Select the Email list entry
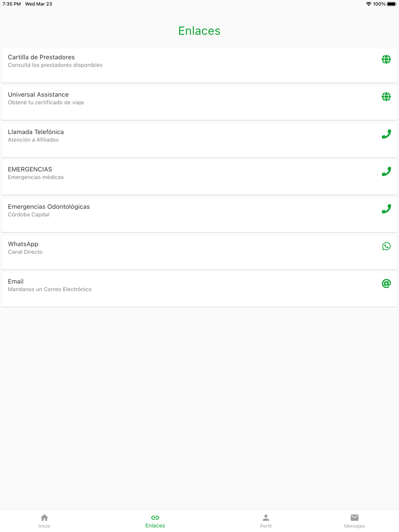This screenshot has width=399, height=532. [16, 282]
